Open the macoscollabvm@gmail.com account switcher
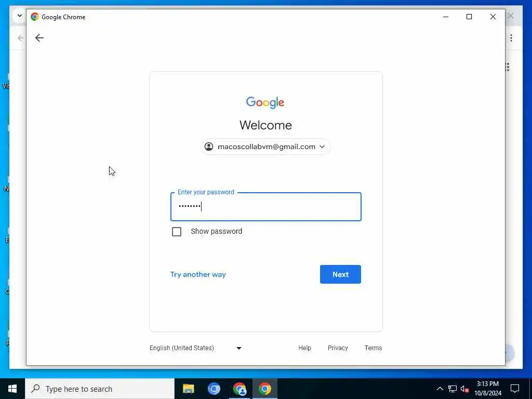Image resolution: width=532 pixels, height=399 pixels. coord(265,147)
